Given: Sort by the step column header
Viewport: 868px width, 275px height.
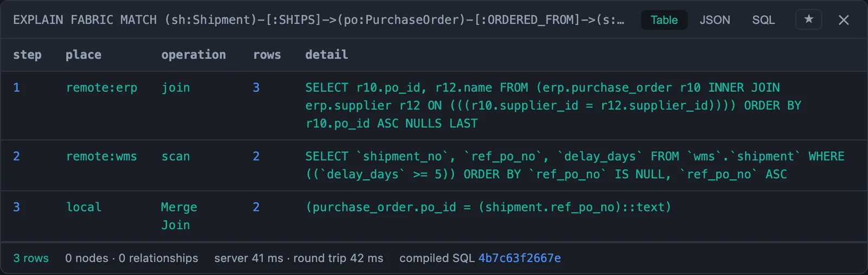Looking at the screenshot, I should pyautogui.click(x=27, y=54).
